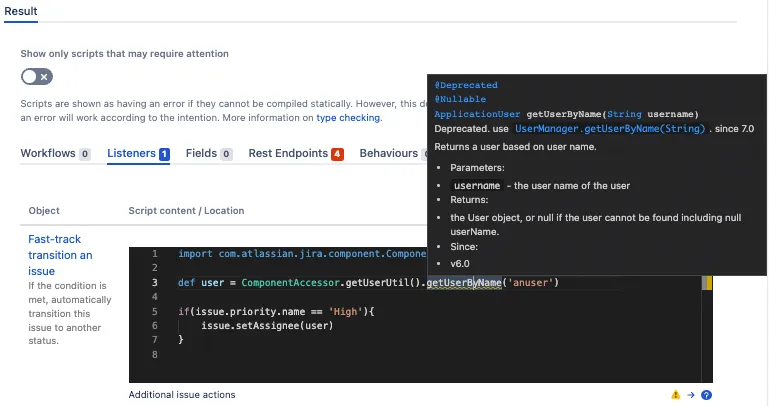Switch to the Rest Endpoints tab
769x406 pixels.
click(296, 153)
